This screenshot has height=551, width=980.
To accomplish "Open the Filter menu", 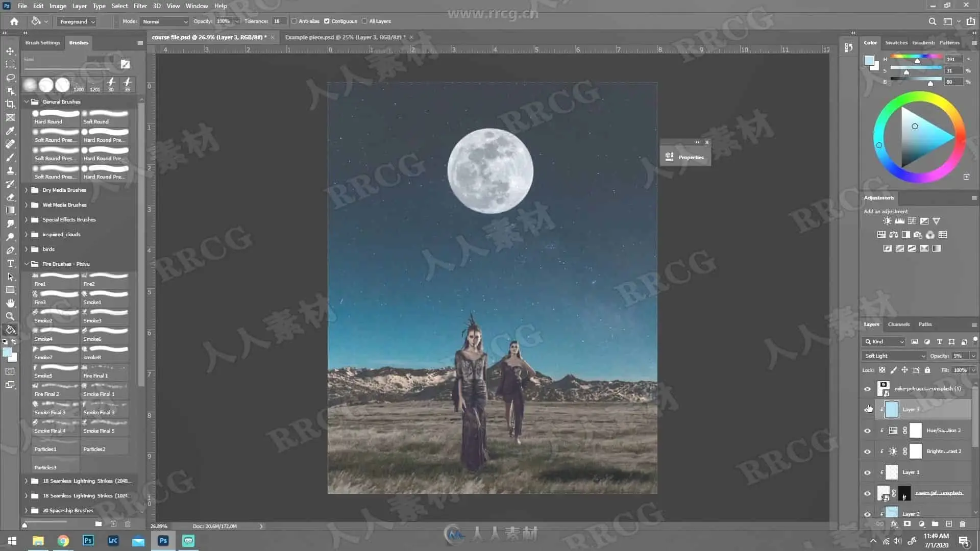I will tap(140, 6).
